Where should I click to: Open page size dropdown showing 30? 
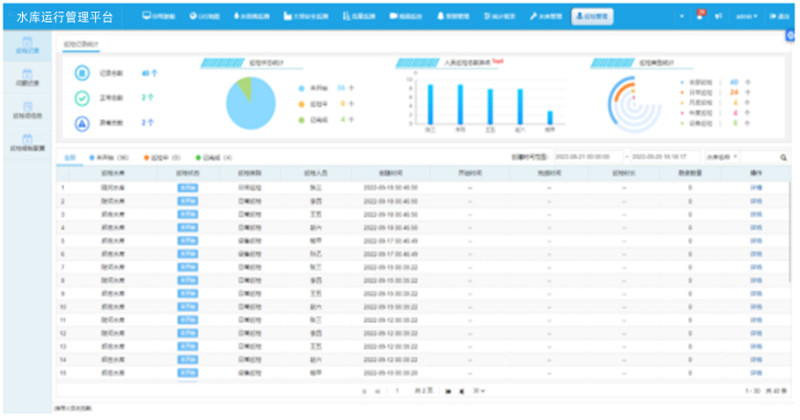(x=480, y=390)
